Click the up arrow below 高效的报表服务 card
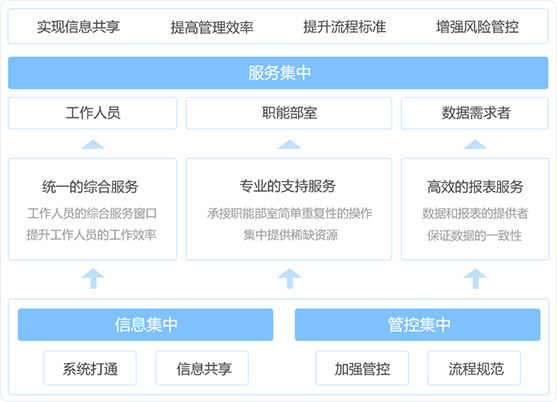Image resolution: width=557 pixels, height=402 pixels. [x=475, y=279]
